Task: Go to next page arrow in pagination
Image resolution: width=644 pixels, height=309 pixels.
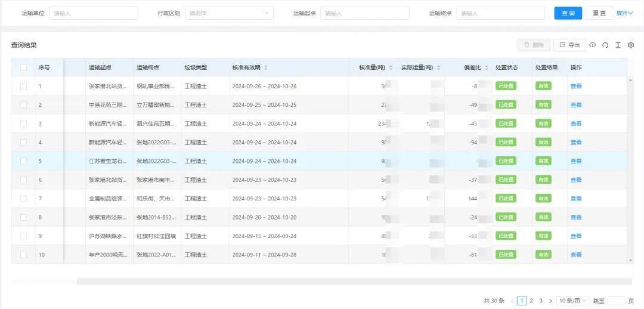Action: pyautogui.click(x=550, y=301)
